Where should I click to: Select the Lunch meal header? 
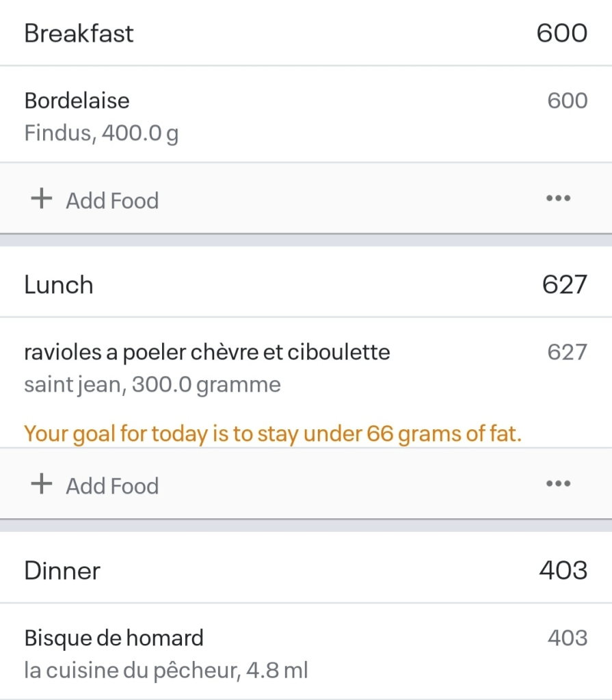59,285
